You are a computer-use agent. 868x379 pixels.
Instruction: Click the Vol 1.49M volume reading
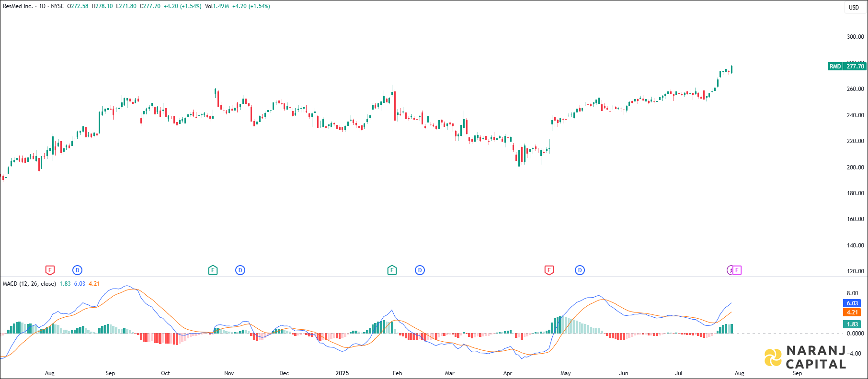(x=217, y=6)
